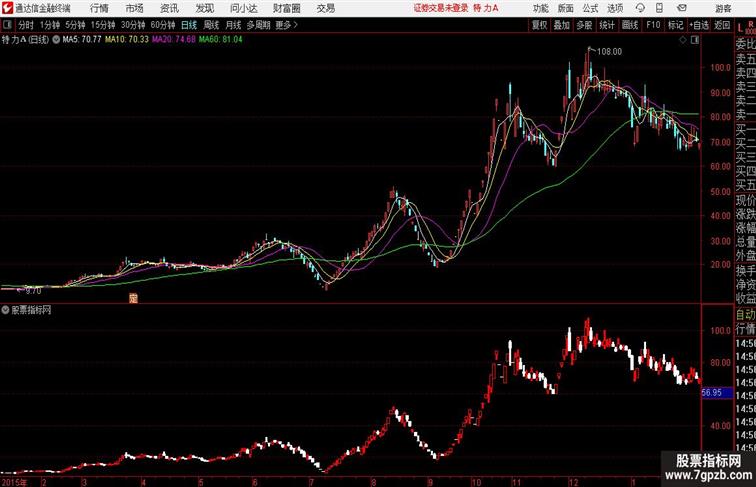The height and width of the screenshot is (487, 756).
Task: Click the 现价 row in quote panel
Action: [x=745, y=200]
